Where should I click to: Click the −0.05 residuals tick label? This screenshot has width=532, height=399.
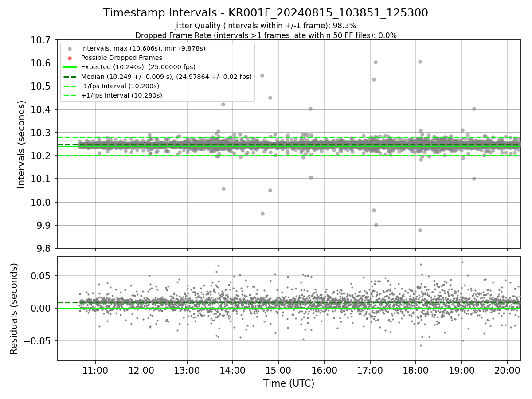click(38, 341)
